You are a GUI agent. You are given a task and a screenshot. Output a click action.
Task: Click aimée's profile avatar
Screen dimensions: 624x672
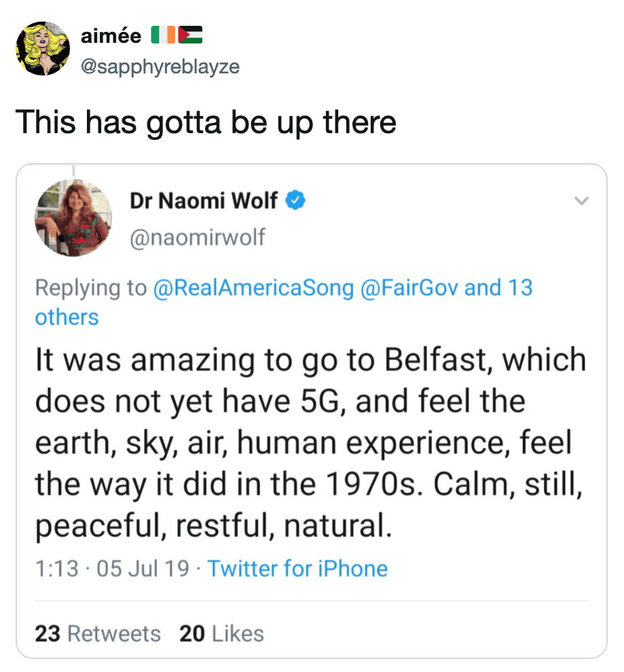pos(43,48)
